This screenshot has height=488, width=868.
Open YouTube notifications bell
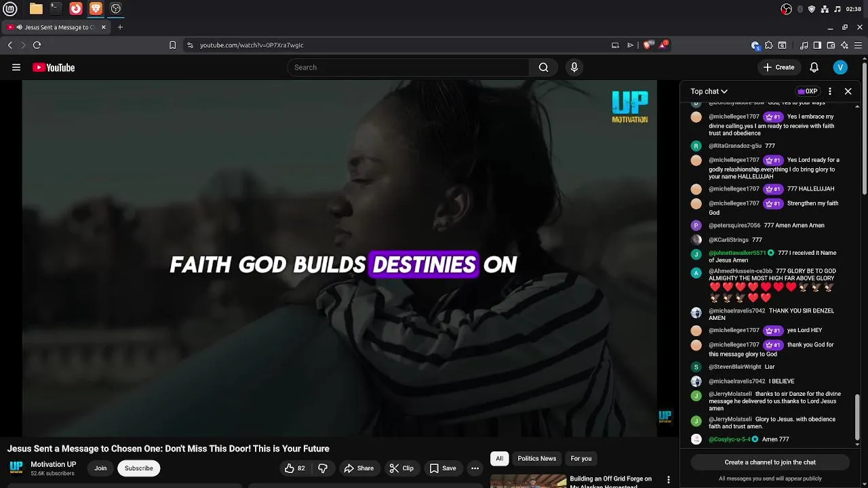(814, 67)
